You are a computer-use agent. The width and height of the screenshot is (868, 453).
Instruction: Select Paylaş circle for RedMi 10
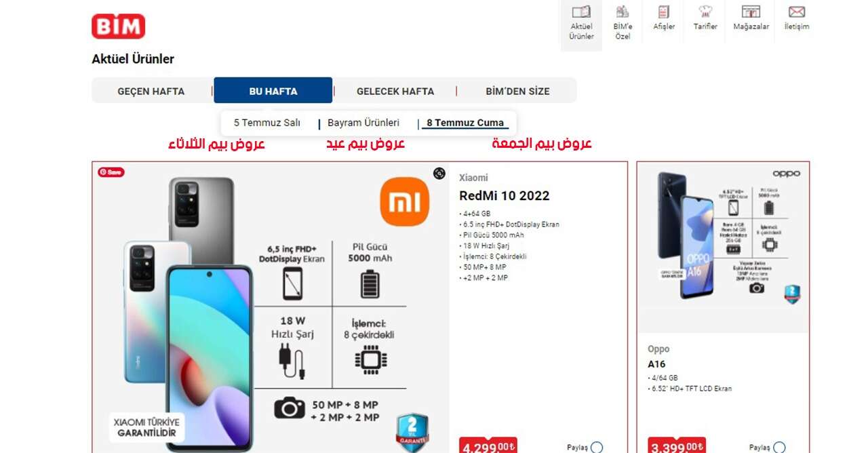597,447
